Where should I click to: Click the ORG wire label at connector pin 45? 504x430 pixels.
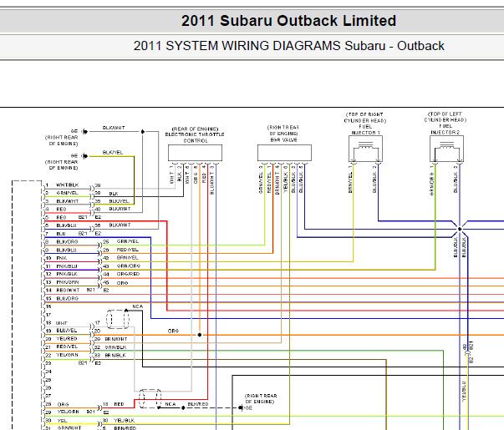(123, 283)
